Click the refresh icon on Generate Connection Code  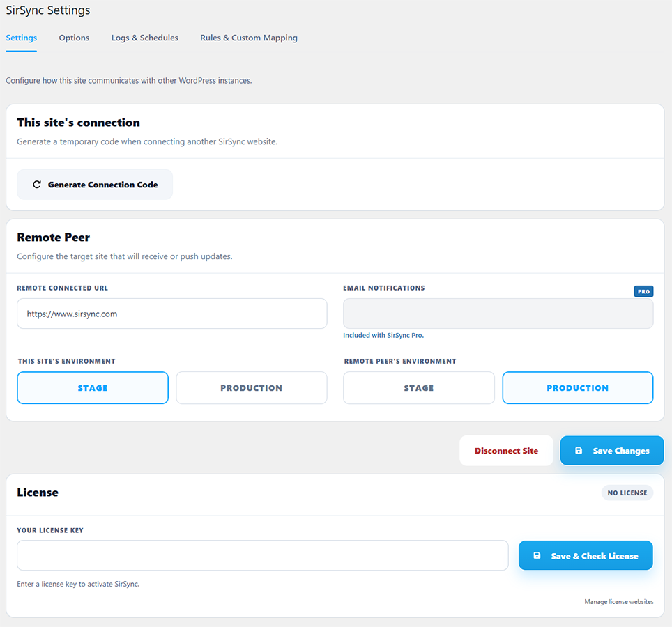37,185
